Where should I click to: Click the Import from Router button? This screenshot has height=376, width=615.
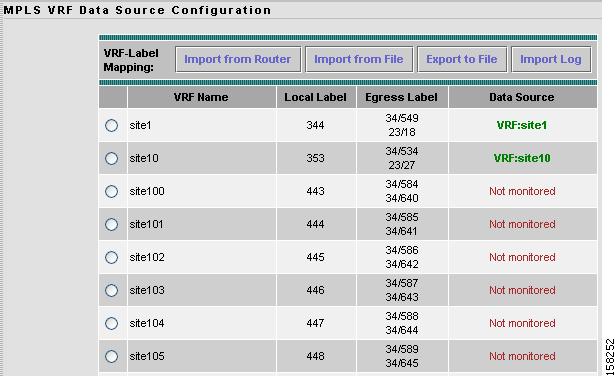(238, 59)
